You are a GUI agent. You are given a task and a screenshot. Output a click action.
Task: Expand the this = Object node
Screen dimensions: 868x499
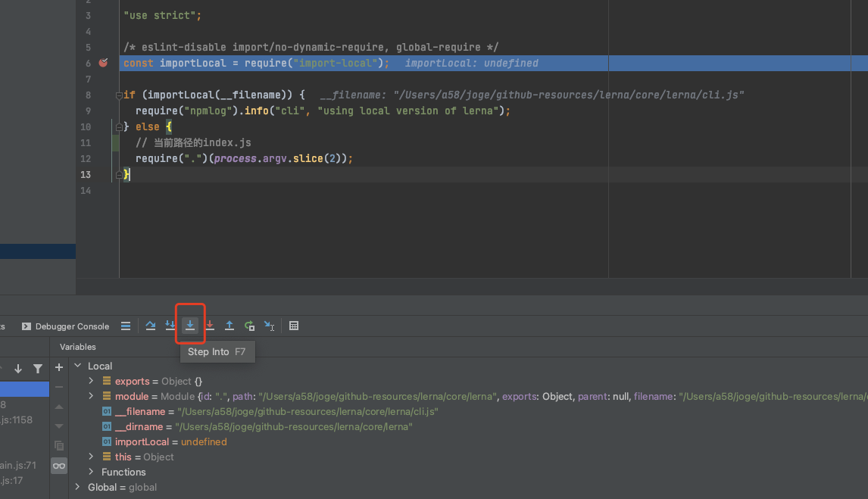(x=92, y=457)
